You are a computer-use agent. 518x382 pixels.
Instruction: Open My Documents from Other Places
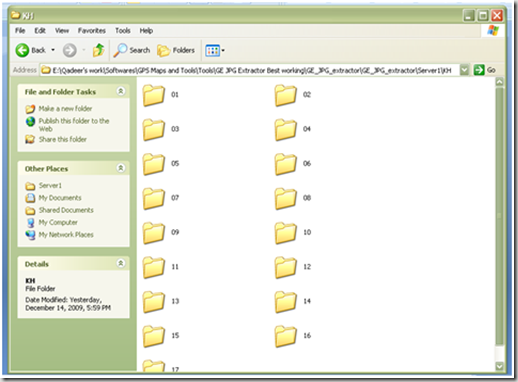point(60,198)
